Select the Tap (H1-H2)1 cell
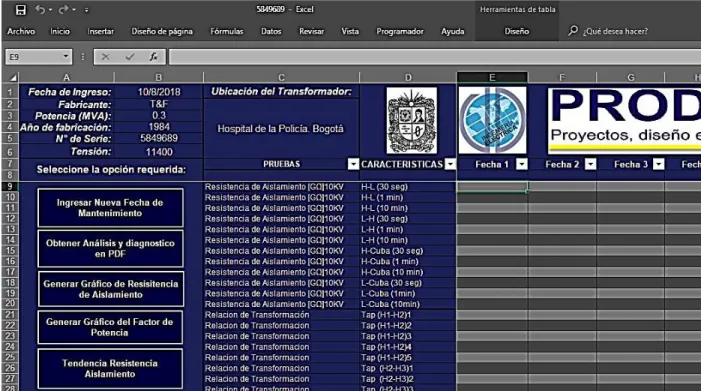The image size is (701, 391). (408, 315)
